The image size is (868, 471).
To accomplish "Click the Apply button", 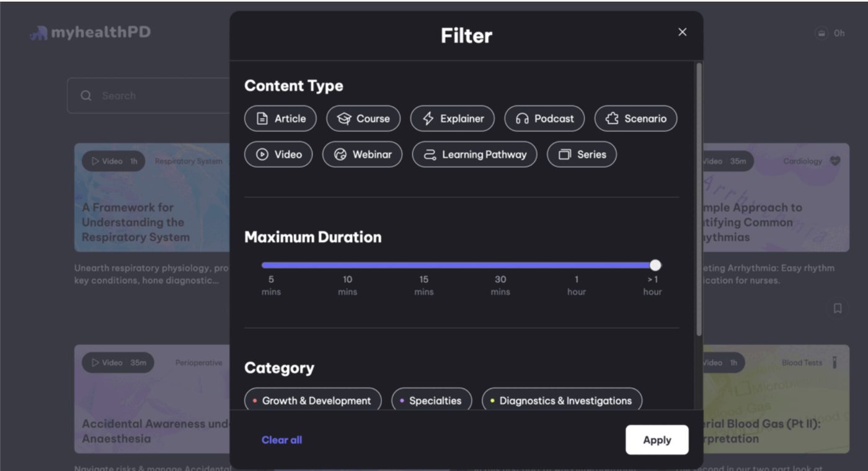I will coord(657,440).
